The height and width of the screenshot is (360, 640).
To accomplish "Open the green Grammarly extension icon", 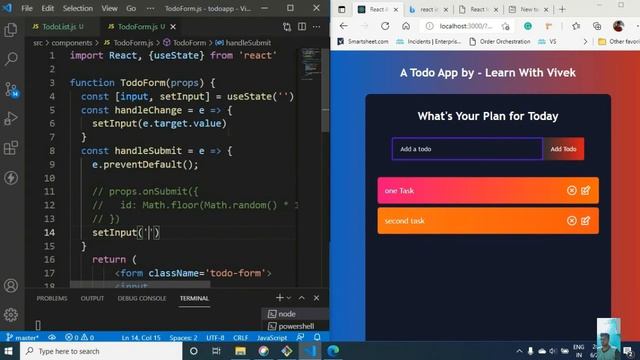I will pyautogui.click(x=528, y=26).
